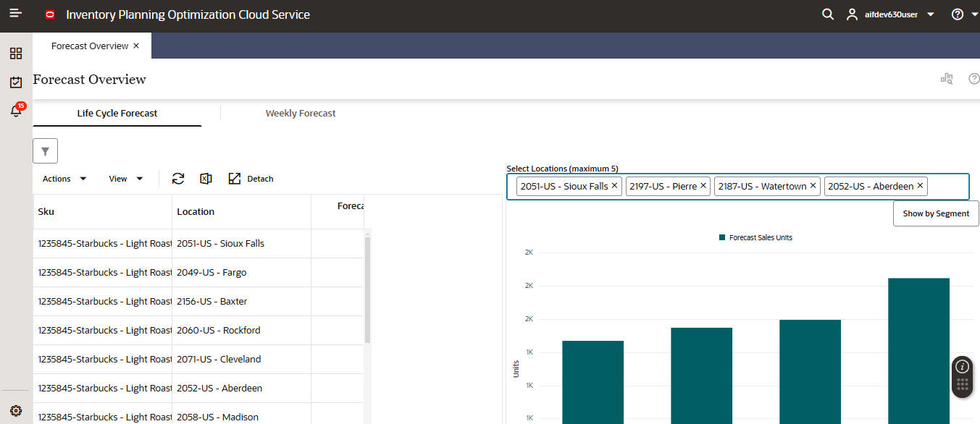Open notifications bell with 15 badge
The height and width of the screenshot is (424, 980).
point(17,110)
